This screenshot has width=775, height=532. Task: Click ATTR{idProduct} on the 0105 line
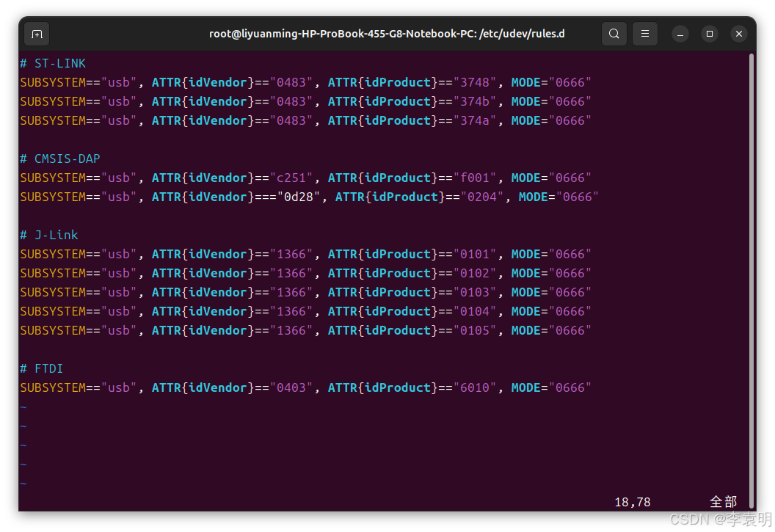[x=383, y=330]
